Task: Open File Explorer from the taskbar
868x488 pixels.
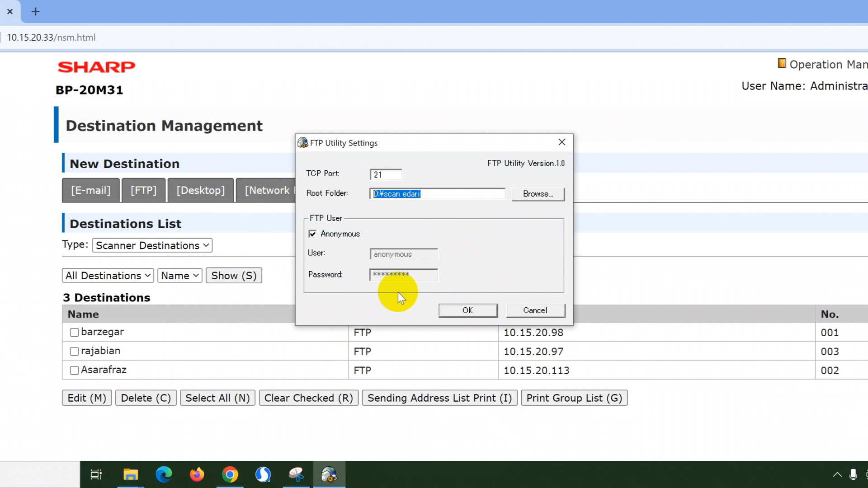Action: point(131,474)
